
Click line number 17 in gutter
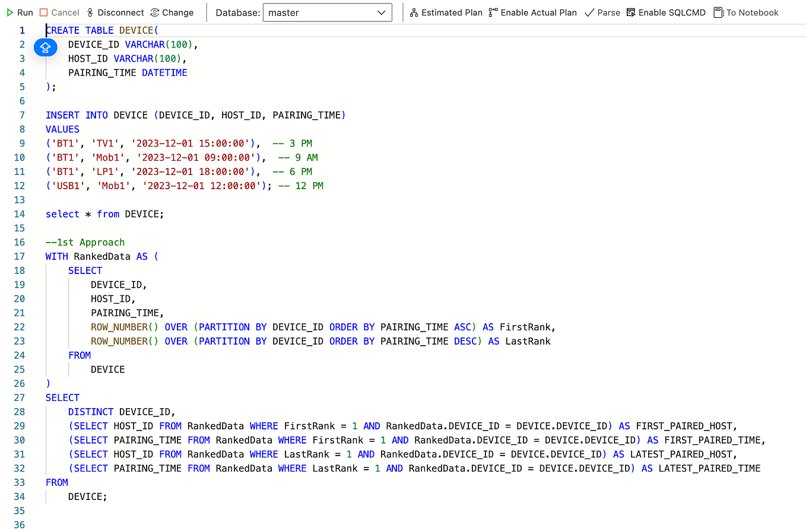click(x=20, y=256)
